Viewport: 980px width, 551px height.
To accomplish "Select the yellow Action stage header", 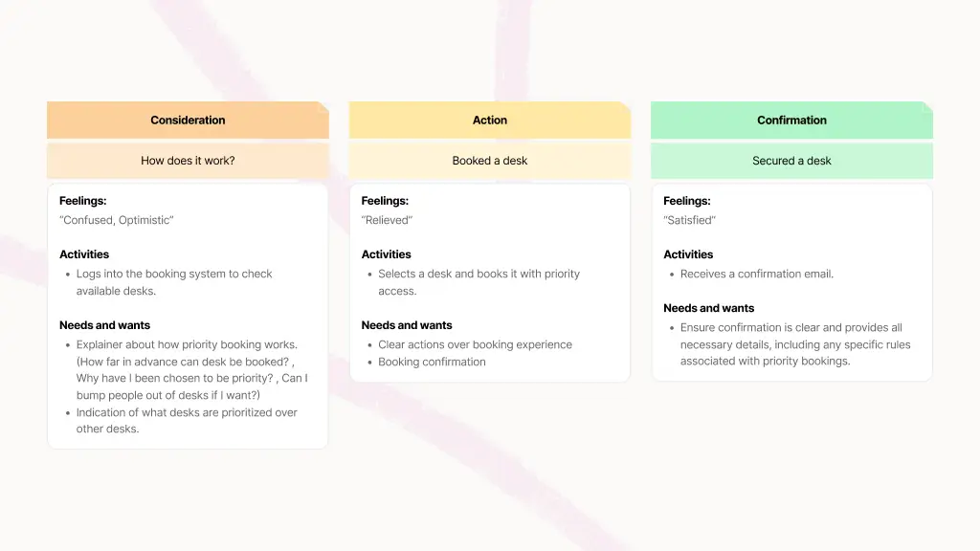I will pos(490,121).
